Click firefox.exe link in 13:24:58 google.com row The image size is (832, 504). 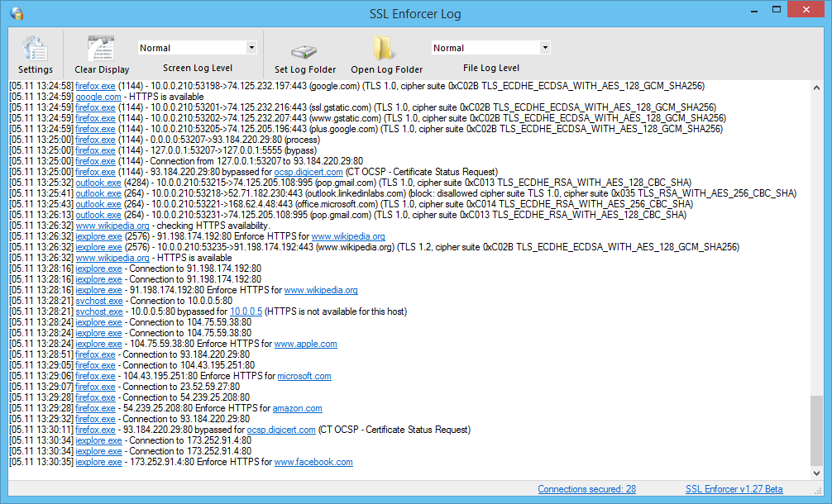coord(95,86)
